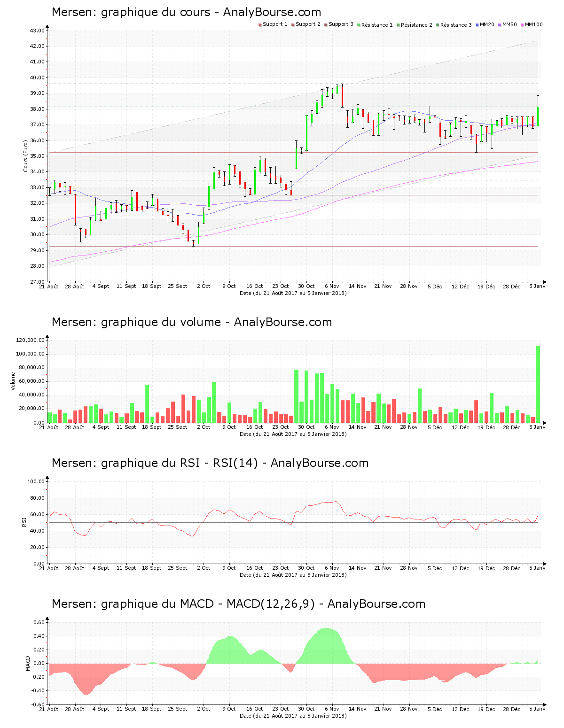The width and height of the screenshot is (564, 728).
Task: Select the Résistance 3 legend label
Action: pyautogui.click(x=456, y=25)
